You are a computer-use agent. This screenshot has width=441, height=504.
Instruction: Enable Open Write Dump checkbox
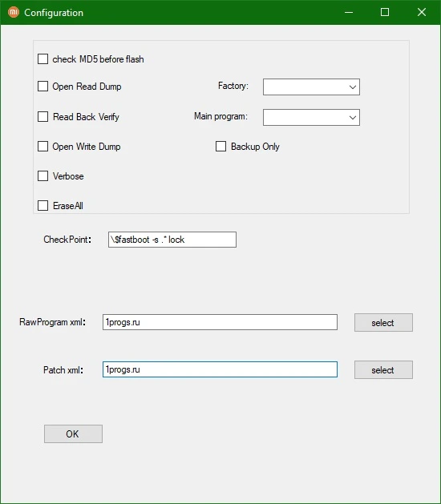[x=42, y=147]
